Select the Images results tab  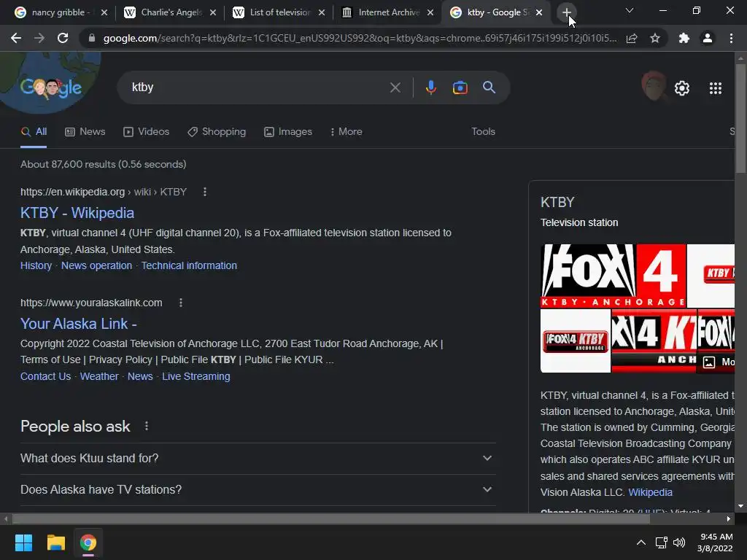pyautogui.click(x=288, y=132)
